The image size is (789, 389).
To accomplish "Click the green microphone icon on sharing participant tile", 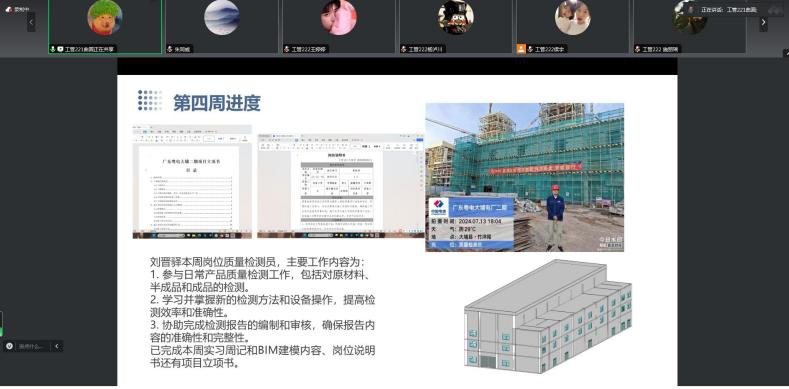I will pos(52,49).
